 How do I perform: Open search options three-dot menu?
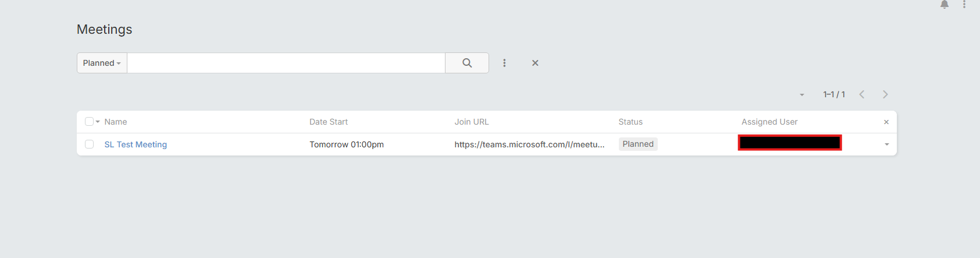coord(504,63)
